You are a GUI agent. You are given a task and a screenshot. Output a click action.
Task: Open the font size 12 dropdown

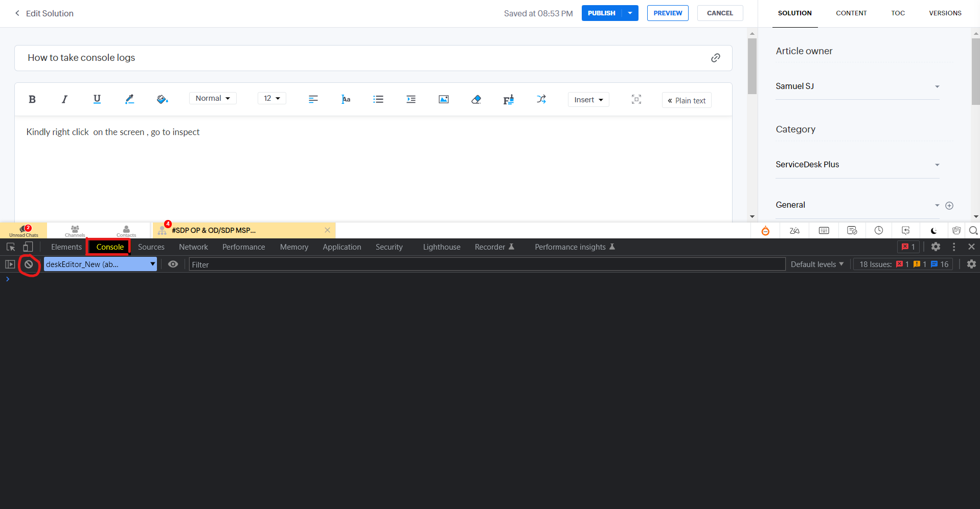coord(271,98)
